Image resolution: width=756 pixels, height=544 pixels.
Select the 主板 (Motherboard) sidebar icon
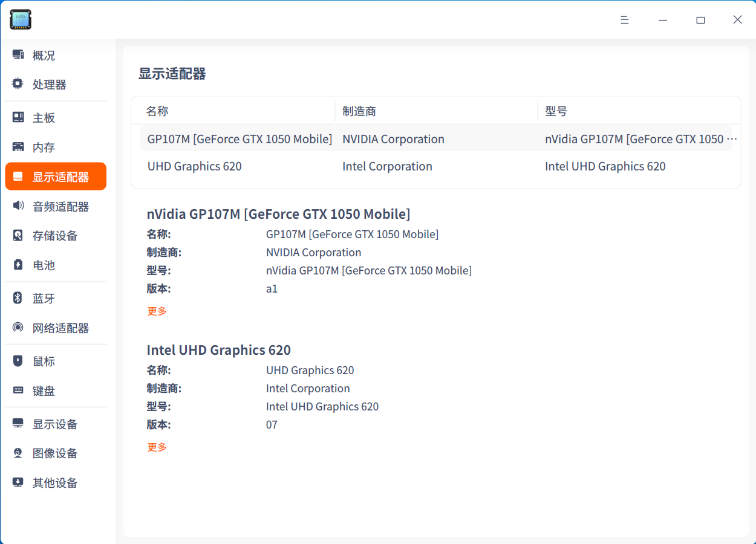pyautogui.click(x=44, y=117)
